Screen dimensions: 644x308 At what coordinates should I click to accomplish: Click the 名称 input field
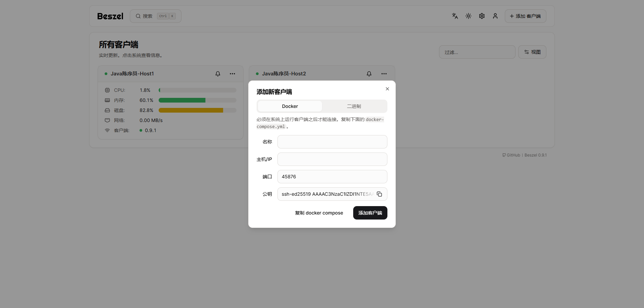coord(332,142)
